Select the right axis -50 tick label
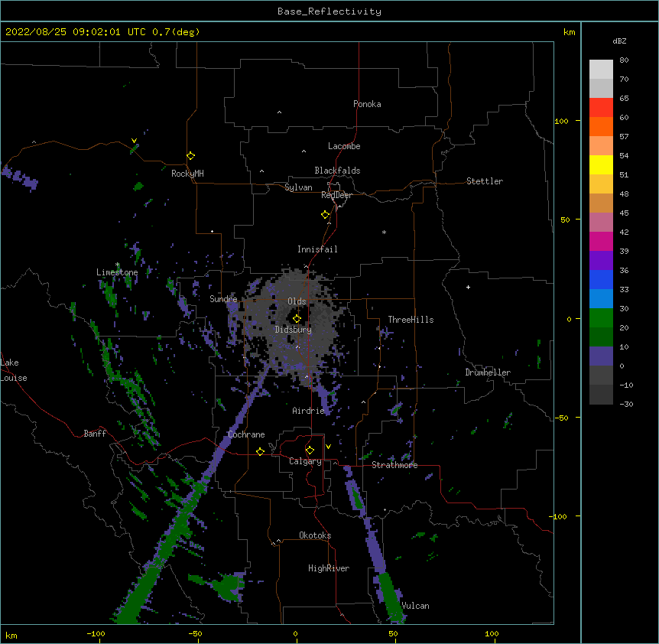Screen dimensions: 659x644 (x=561, y=418)
